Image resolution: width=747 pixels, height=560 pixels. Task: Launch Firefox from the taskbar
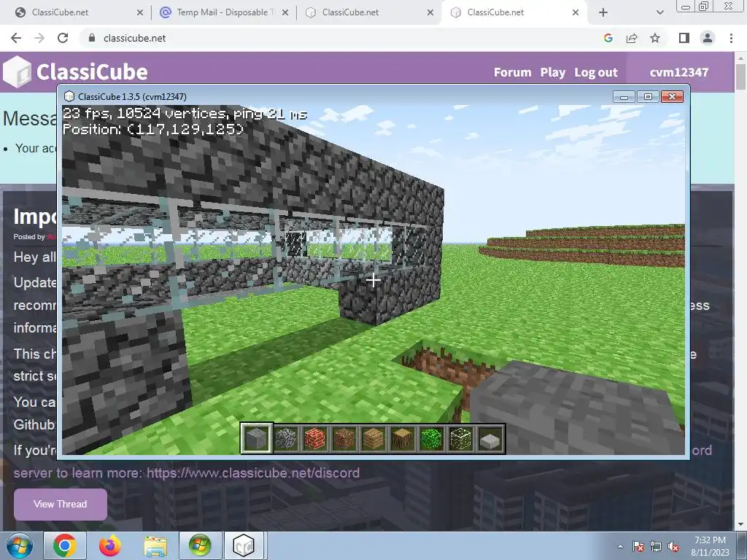pos(109,545)
